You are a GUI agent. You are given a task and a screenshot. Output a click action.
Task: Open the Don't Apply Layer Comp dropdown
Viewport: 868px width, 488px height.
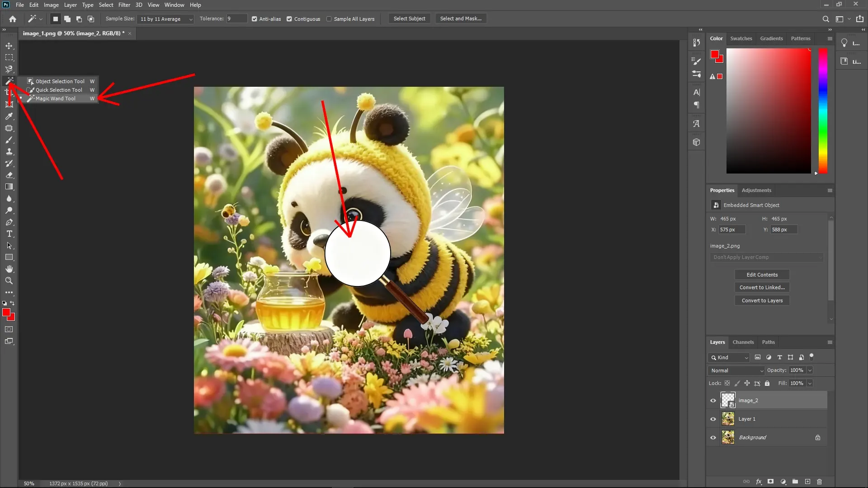tap(765, 257)
